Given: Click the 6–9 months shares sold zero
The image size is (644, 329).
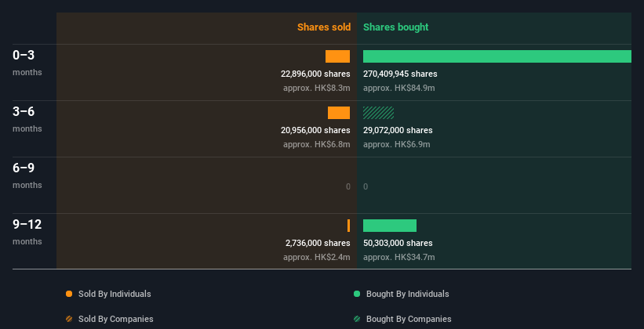Looking at the screenshot, I should pyautogui.click(x=347, y=186).
